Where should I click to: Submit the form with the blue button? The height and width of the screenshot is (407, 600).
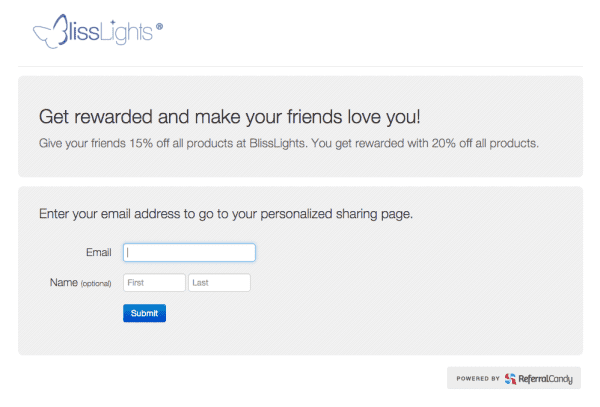pos(144,313)
